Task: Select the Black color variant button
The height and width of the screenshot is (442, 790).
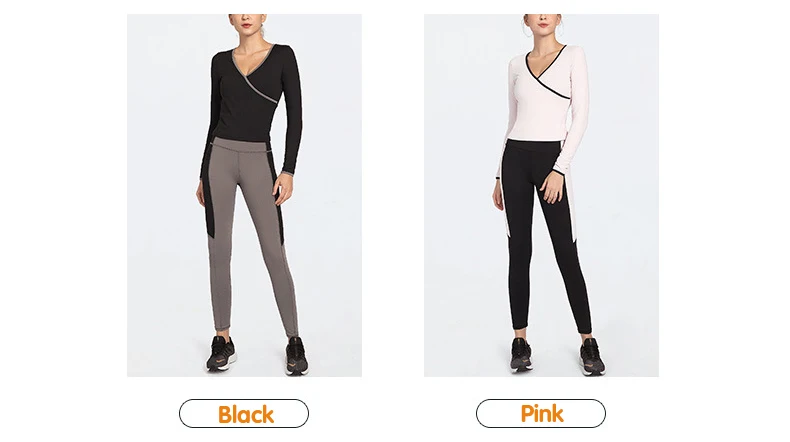Action: (x=244, y=414)
